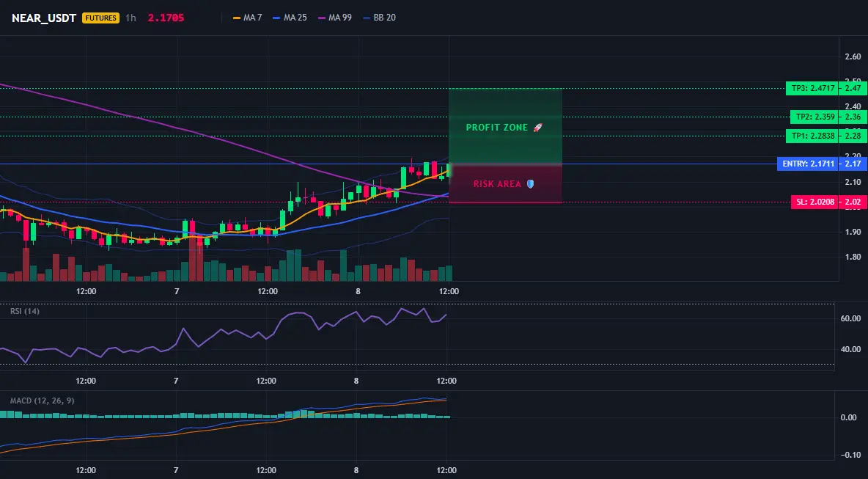
Task: Click the 60.00 RSI axis label
Action: tap(851, 318)
